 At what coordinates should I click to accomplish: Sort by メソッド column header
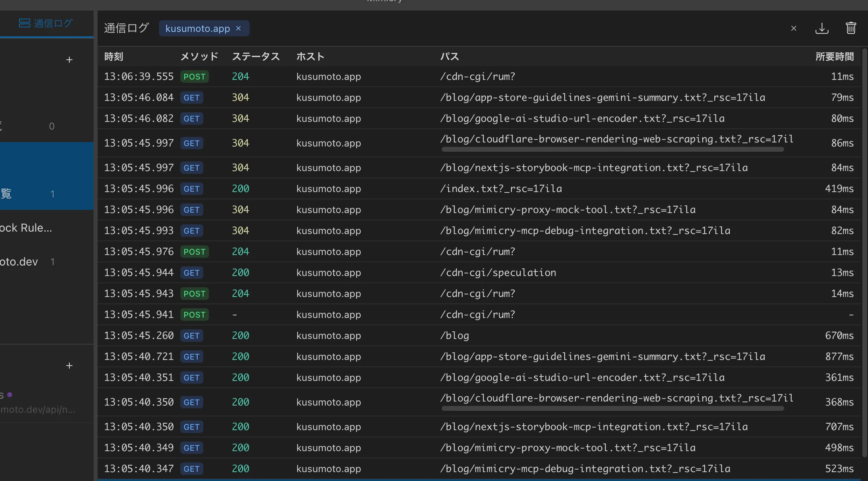(199, 56)
